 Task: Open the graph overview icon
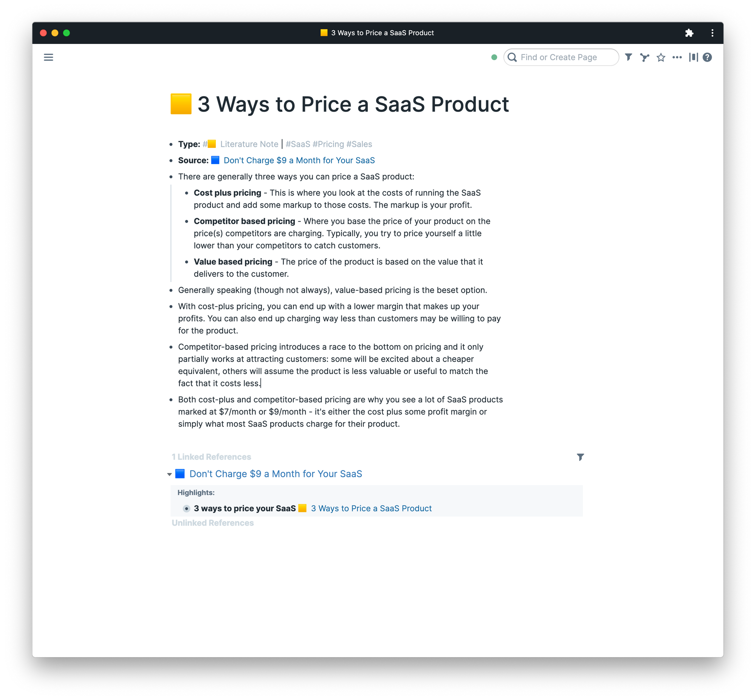click(x=645, y=57)
